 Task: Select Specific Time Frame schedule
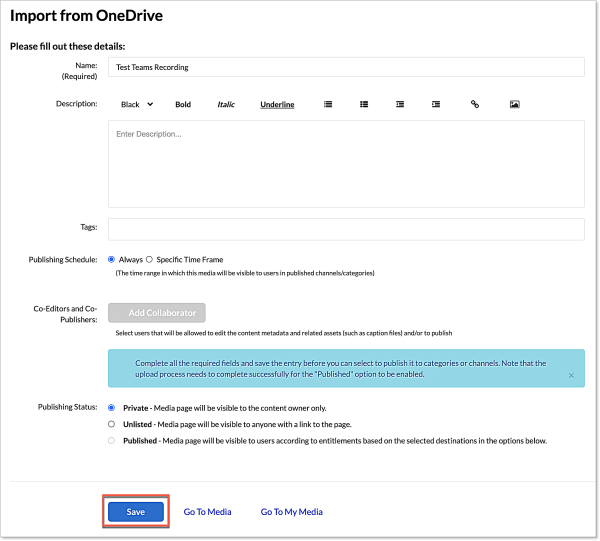149,259
